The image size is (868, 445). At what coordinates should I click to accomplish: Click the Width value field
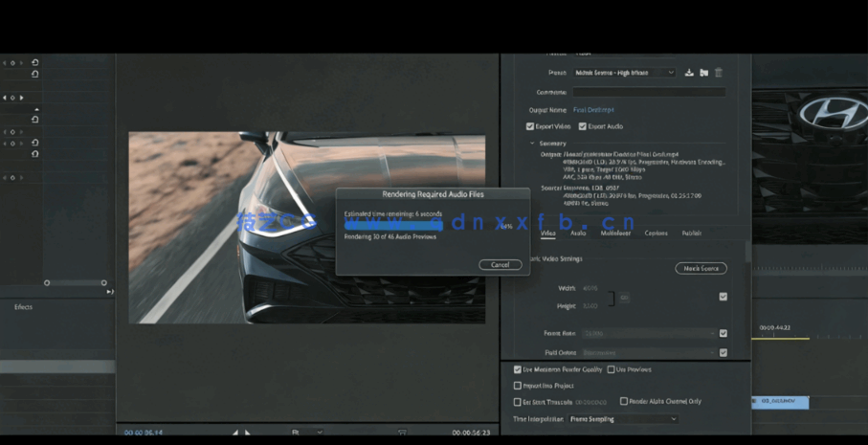pyautogui.click(x=590, y=288)
